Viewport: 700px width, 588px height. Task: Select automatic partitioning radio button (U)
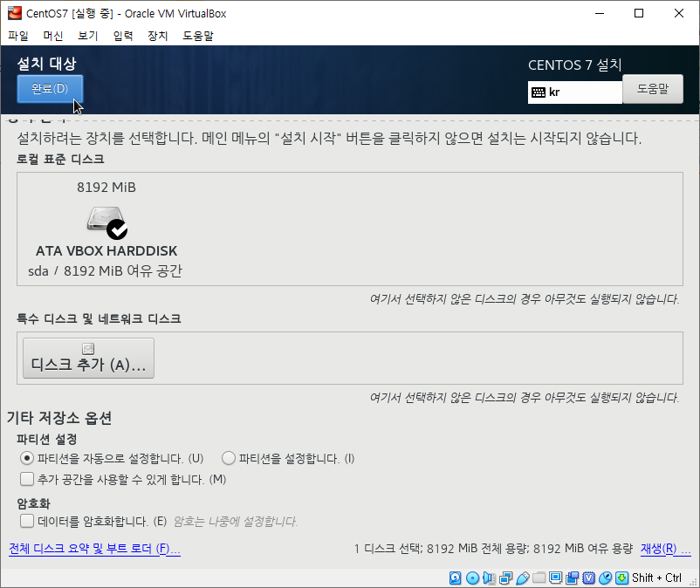tap(27, 458)
